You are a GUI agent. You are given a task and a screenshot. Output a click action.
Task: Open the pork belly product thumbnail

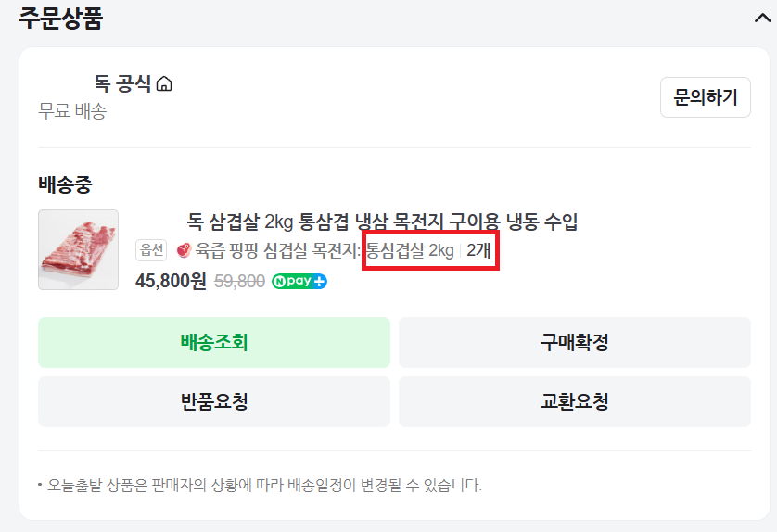pos(78,249)
